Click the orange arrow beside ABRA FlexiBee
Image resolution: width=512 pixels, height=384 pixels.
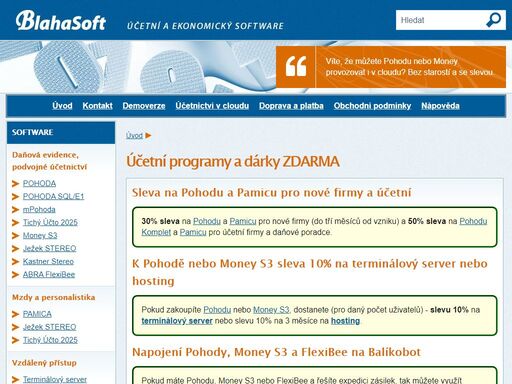coord(15,275)
